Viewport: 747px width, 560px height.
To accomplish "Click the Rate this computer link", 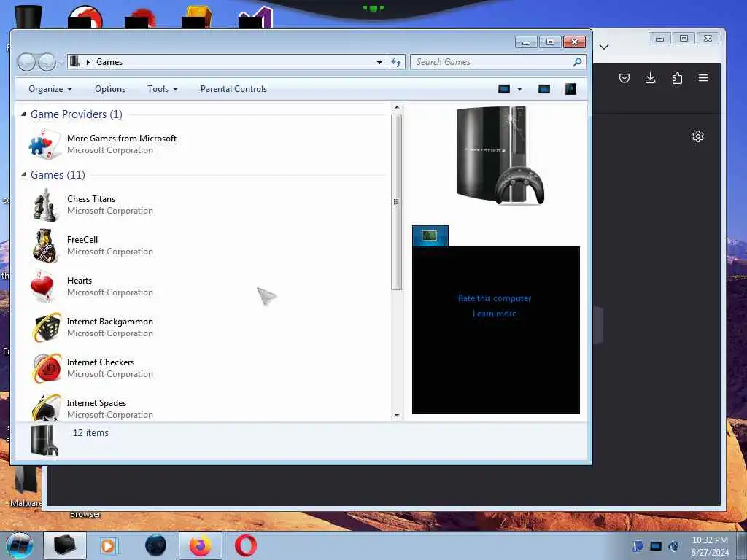I will (495, 298).
